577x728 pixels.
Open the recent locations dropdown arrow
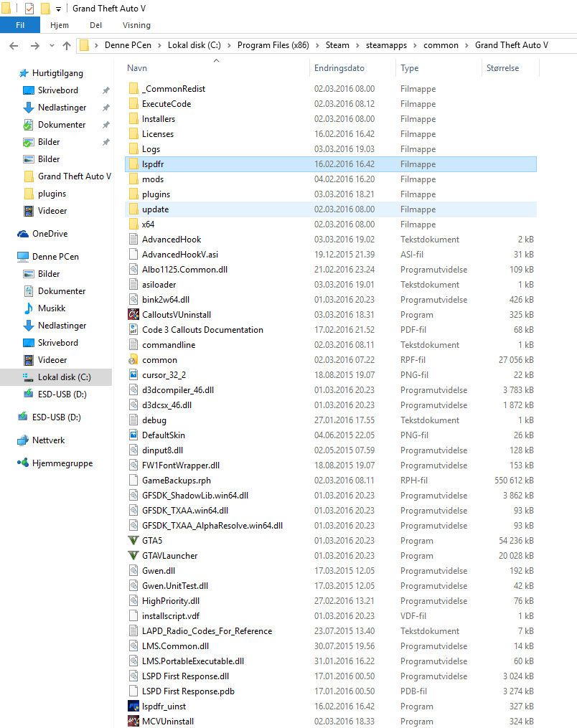pos(52,45)
